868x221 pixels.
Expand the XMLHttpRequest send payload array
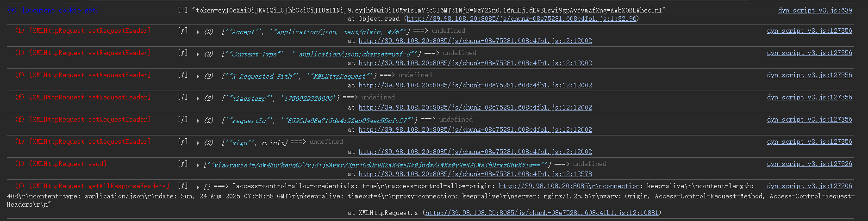pyautogui.click(x=198, y=165)
